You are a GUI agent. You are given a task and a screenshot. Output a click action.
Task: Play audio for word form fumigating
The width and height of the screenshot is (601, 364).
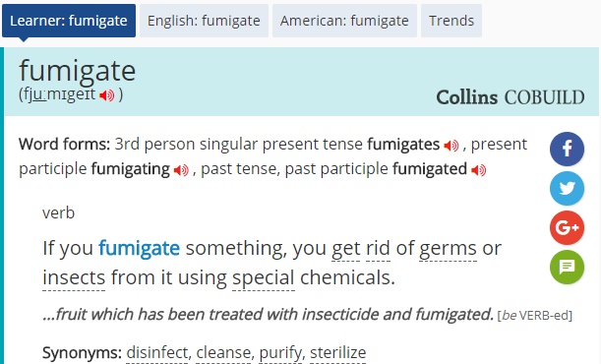pos(181,170)
